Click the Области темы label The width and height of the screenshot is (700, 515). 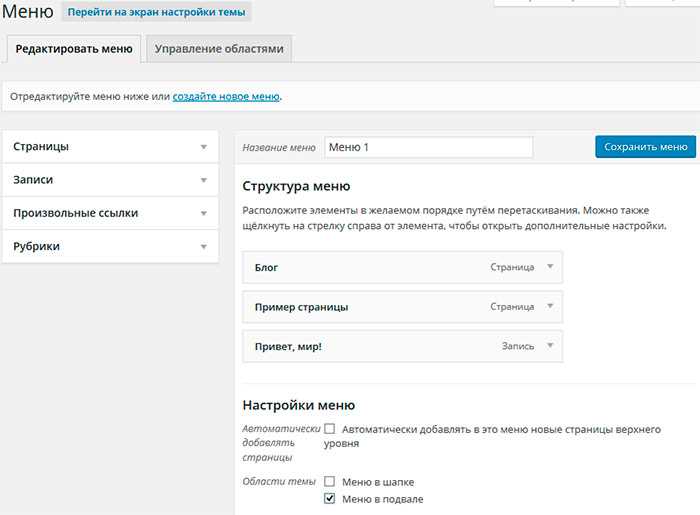[x=279, y=482]
